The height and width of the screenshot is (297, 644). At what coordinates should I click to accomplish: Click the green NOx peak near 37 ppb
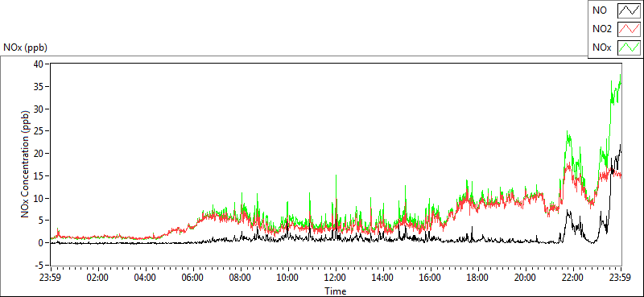point(620,76)
